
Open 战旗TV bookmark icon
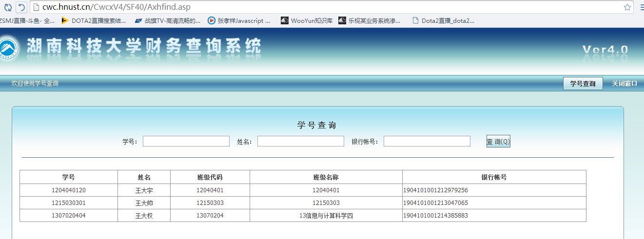click(x=138, y=20)
